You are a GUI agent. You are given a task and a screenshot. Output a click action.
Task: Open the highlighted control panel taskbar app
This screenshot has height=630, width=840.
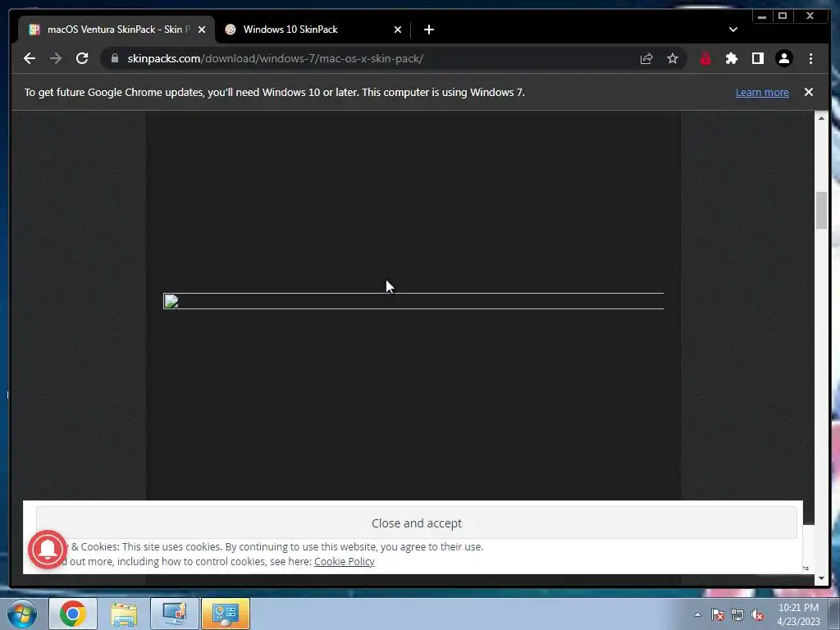[x=226, y=614]
